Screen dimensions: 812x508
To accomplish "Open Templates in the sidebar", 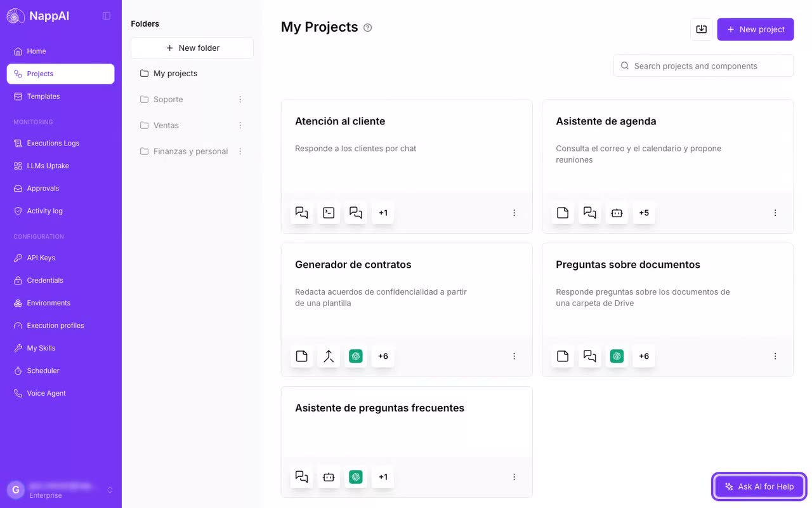I will point(61,97).
